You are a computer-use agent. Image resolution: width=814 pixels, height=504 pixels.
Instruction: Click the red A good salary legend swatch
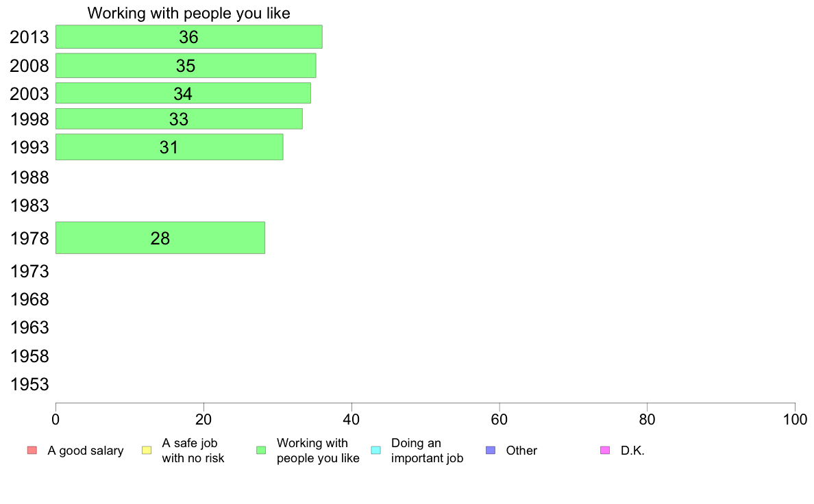tap(32, 450)
